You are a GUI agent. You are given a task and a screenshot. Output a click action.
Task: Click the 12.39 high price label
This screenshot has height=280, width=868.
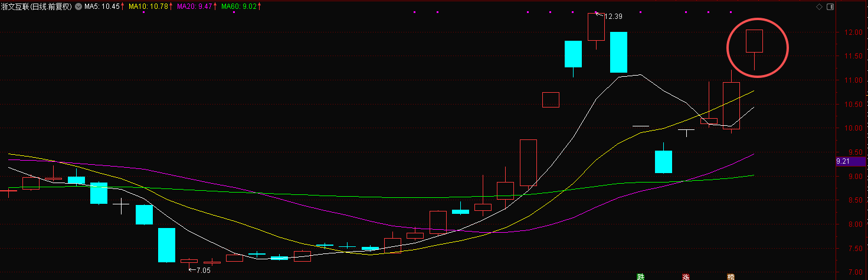614,17
